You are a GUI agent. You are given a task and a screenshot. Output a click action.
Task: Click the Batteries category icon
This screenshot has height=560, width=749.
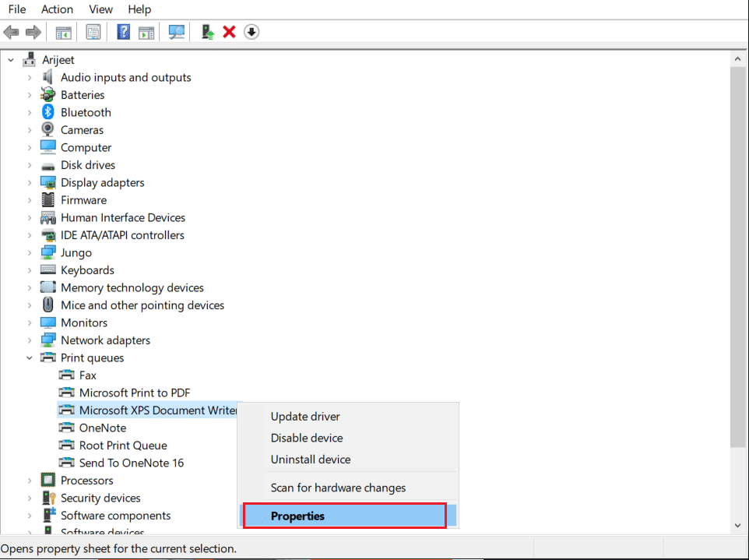pos(47,94)
